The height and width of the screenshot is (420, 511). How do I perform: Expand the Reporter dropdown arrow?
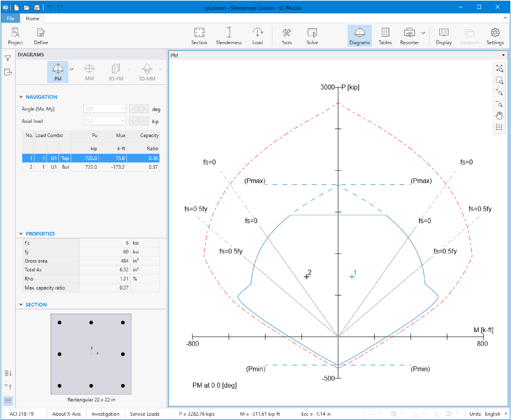423,33
